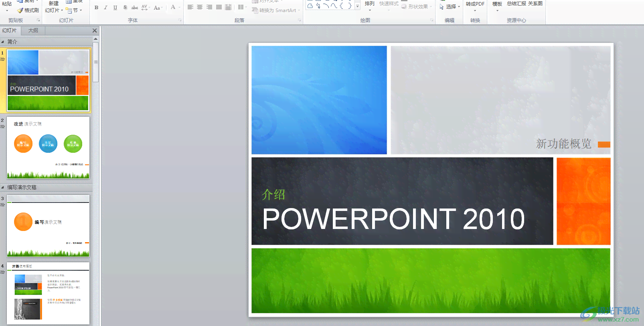Select the blue picture on the slide
This screenshot has width=644, height=326.
click(319, 100)
